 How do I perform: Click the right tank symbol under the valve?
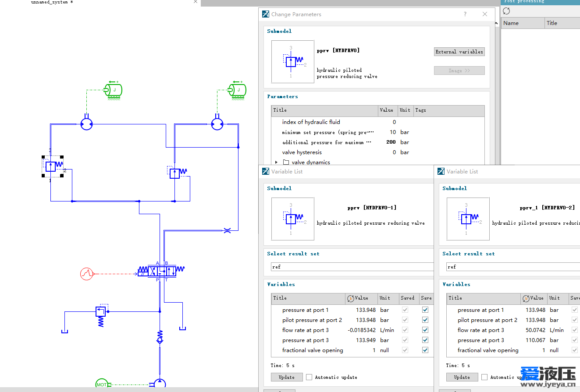point(182,328)
